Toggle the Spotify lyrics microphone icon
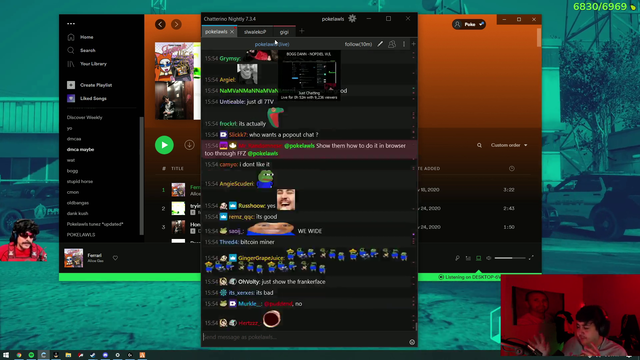The height and width of the screenshot is (360, 640). coord(458,258)
